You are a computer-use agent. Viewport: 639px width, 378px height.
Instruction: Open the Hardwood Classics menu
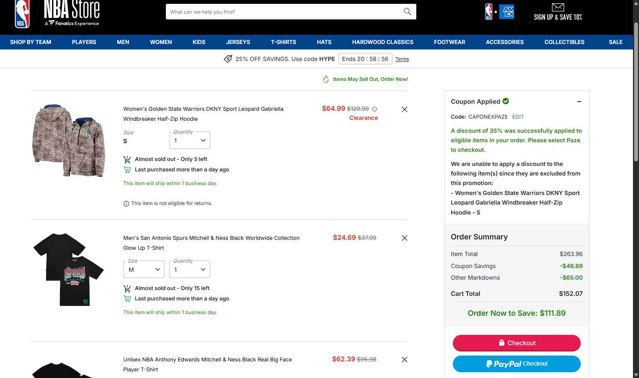coord(383,42)
